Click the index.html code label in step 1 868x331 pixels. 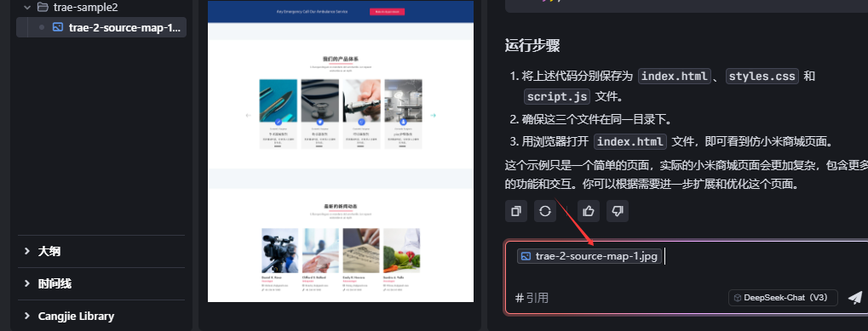coord(675,77)
